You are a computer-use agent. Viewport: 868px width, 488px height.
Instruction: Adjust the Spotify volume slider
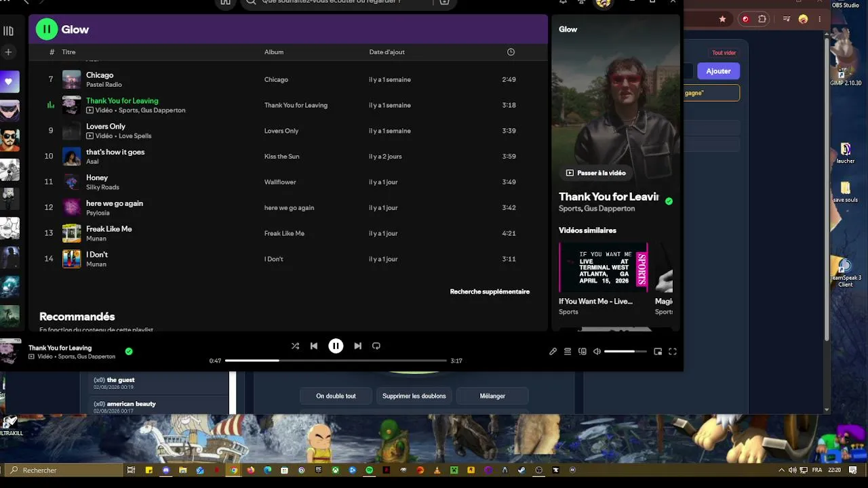click(625, 351)
